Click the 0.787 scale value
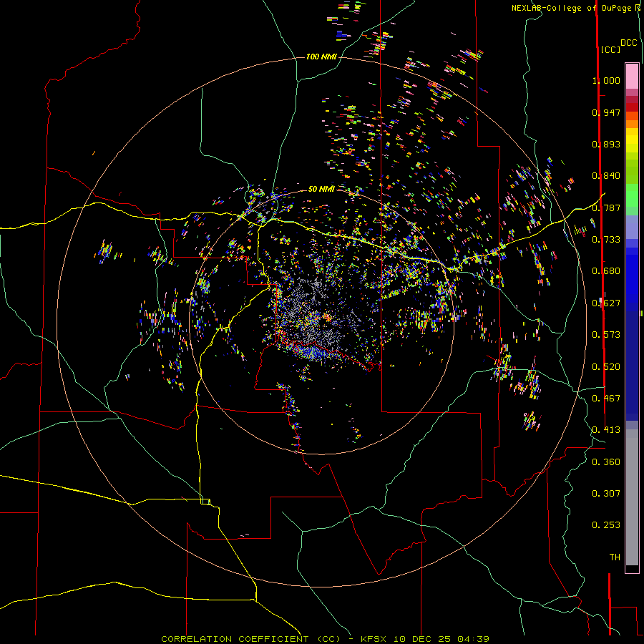Image resolution: width=644 pixels, height=644 pixels. click(606, 208)
